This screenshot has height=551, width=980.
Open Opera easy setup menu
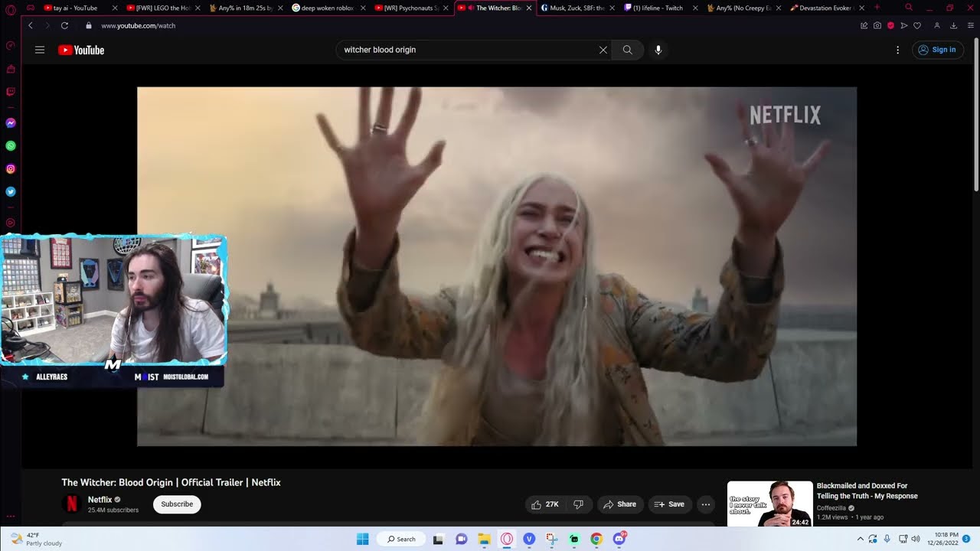[970, 25]
